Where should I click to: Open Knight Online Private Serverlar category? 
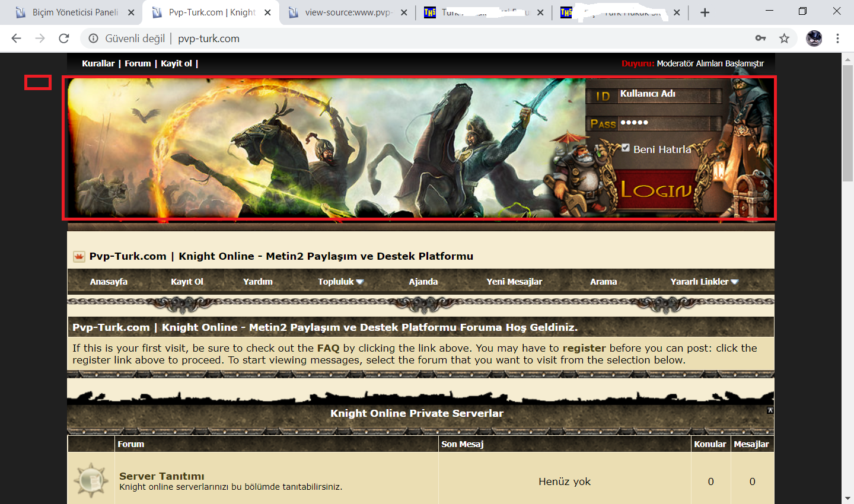pyautogui.click(x=417, y=413)
